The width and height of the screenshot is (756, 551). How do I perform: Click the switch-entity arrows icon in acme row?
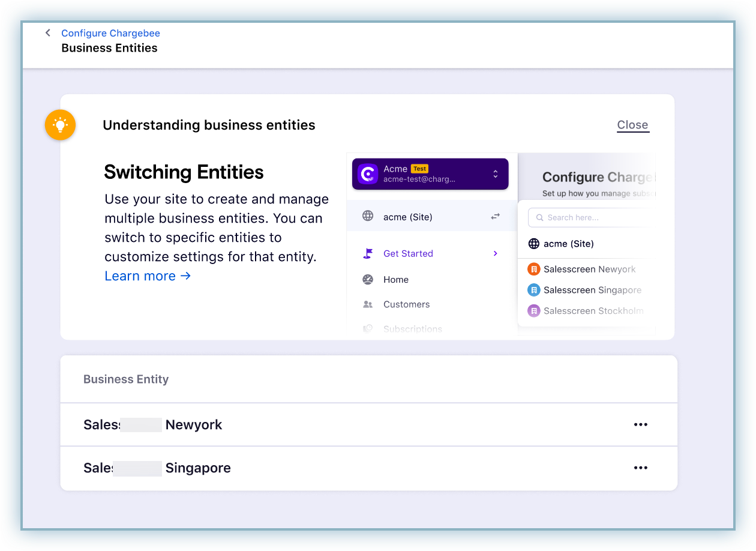pyautogui.click(x=496, y=217)
